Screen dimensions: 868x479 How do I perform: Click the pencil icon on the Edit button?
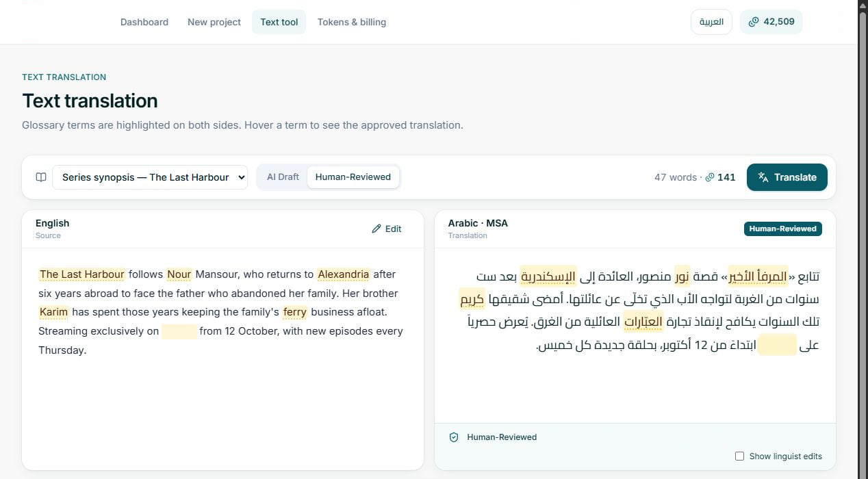[376, 229]
